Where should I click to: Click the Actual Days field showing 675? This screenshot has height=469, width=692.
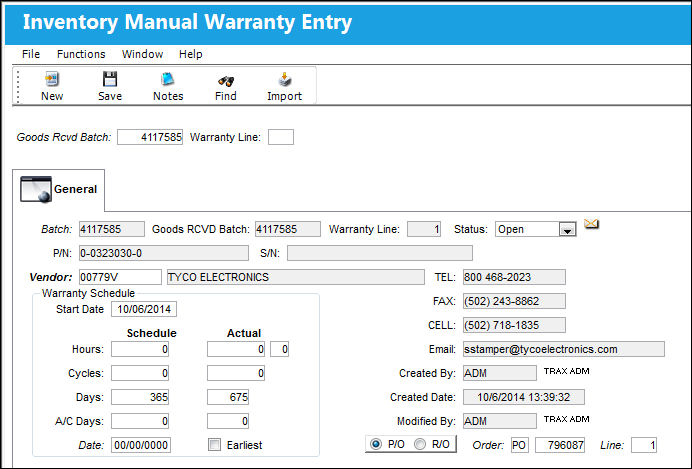(x=228, y=397)
